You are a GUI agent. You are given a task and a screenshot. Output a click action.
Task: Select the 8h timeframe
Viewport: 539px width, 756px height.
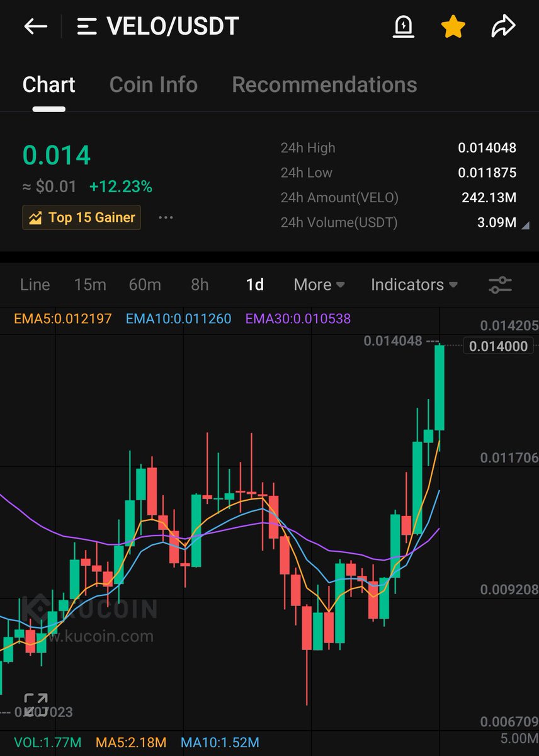pyautogui.click(x=200, y=285)
